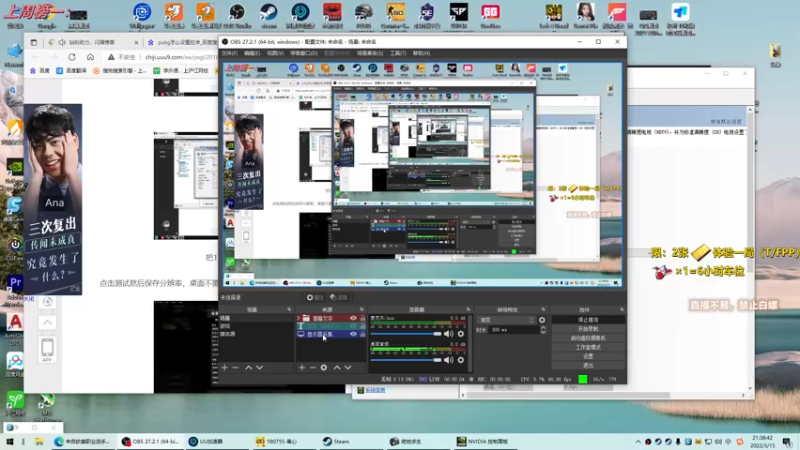Mute the first browser tab audio
This screenshot has width=800, height=450.
(62, 42)
